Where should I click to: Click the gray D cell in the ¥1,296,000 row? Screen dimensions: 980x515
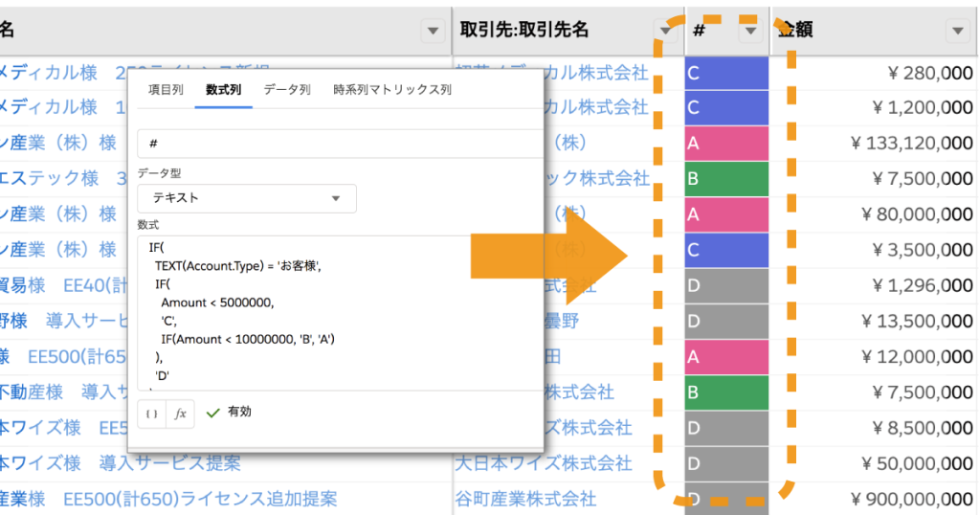[x=726, y=285]
